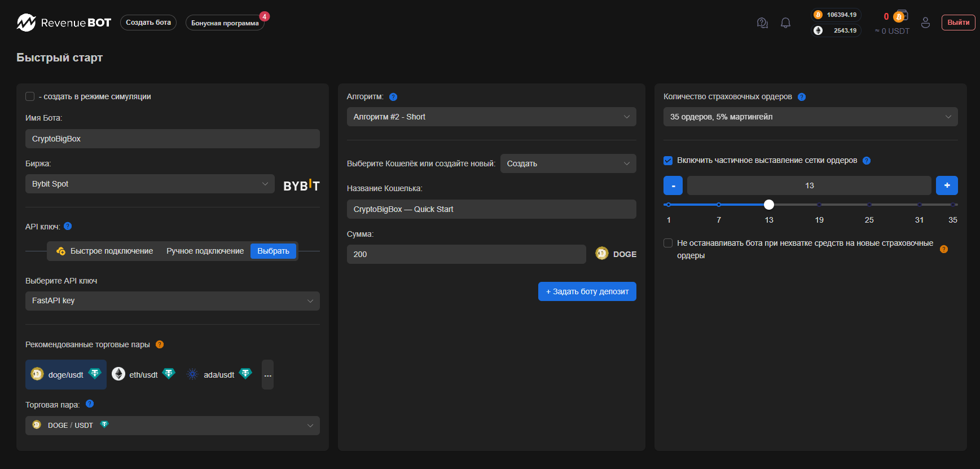Image resolution: width=980 pixels, height=469 pixels.
Task: Enable simulation mode checkbox
Action: (x=30, y=96)
